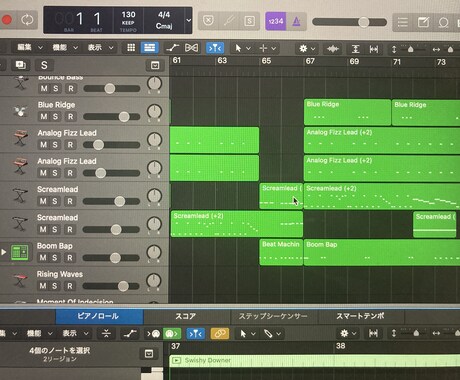The width and height of the screenshot is (460, 380).
Task: Toggle the blue Catch Playhead button in tracks area
Action: pyautogui.click(x=215, y=48)
